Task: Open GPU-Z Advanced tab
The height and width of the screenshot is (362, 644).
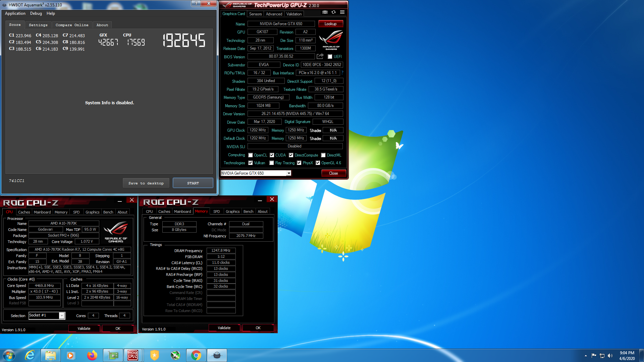Action: coord(274,14)
